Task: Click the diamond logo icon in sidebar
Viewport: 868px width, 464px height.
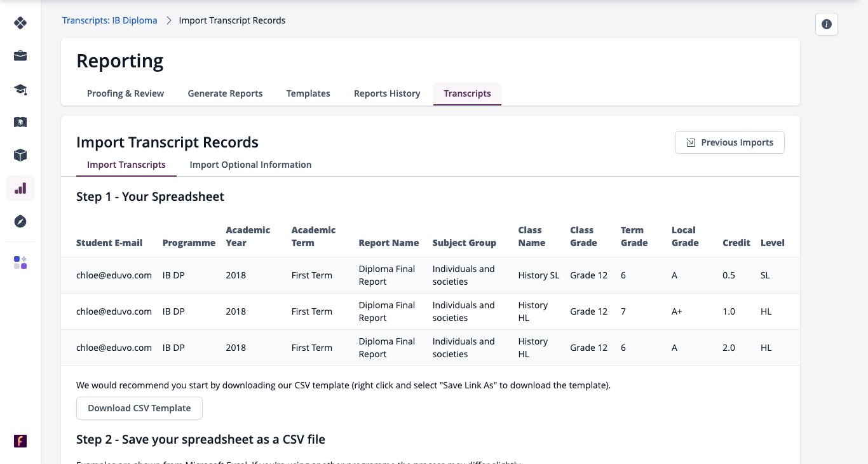Action: pos(20,23)
